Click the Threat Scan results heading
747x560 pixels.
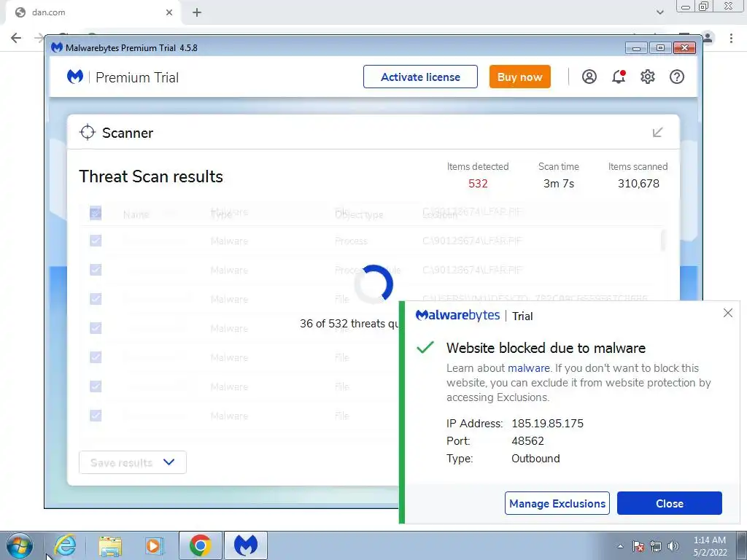(x=151, y=176)
